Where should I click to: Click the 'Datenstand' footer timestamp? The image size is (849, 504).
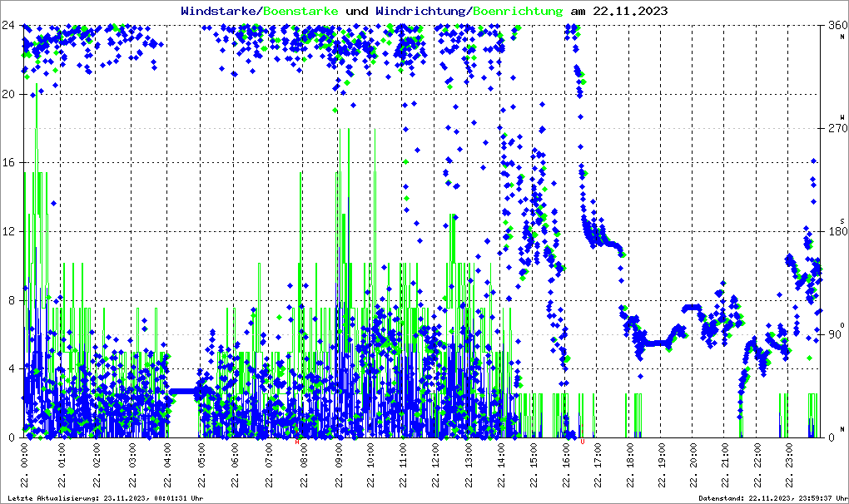tap(773, 498)
